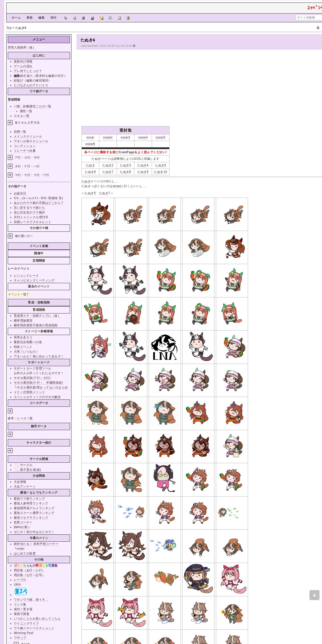
Task: Click the gray scroll-down arrow button
Action: (314, 595)
